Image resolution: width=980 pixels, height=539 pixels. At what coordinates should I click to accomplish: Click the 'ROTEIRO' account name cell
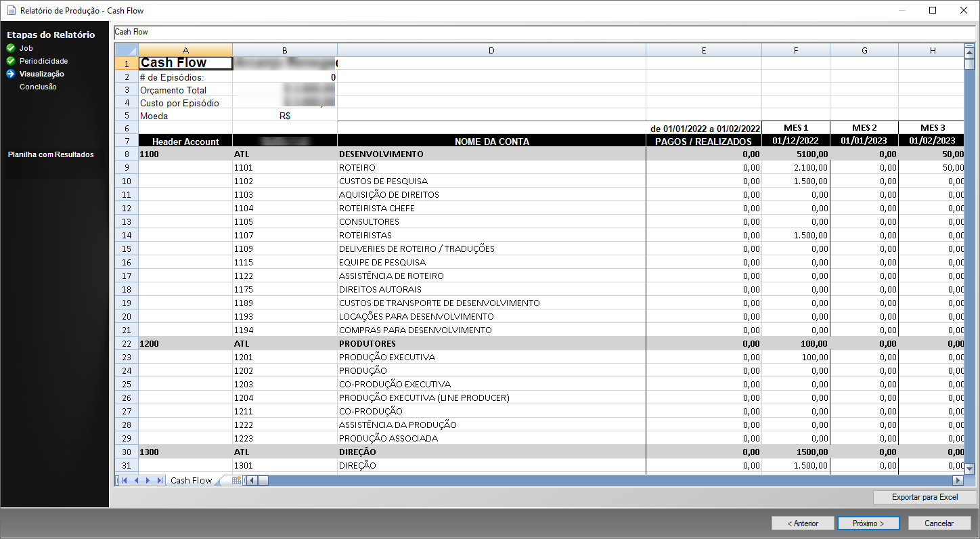[x=491, y=167]
